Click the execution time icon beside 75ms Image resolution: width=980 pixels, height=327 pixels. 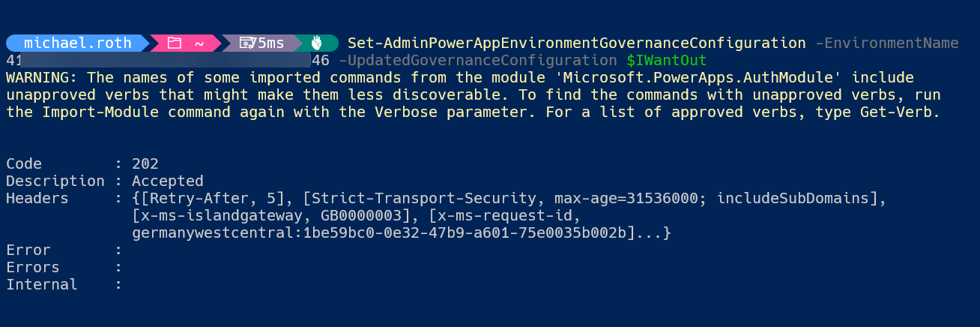click(246, 43)
